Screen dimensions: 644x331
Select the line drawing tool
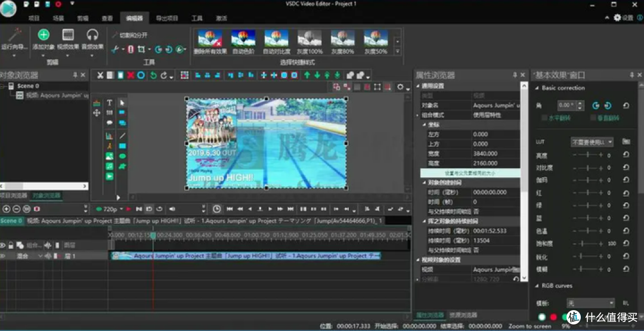click(122, 135)
